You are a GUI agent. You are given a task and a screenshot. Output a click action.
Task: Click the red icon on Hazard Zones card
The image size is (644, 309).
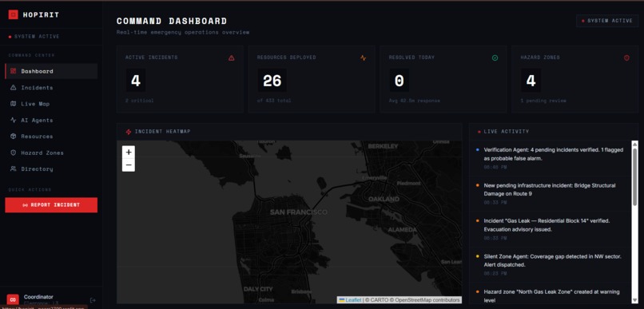click(x=626, y=57)
